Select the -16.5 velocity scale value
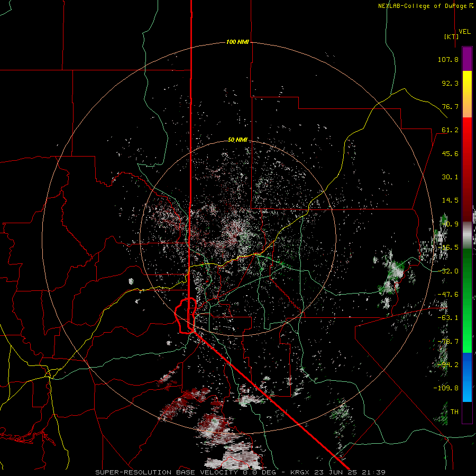The image size is (476, 476). pos(448,248)
